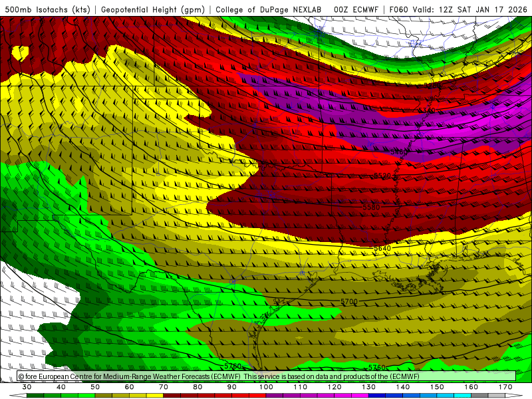
Task: Click the 130 value on the color scale
Action: click(x=369, y=387)
